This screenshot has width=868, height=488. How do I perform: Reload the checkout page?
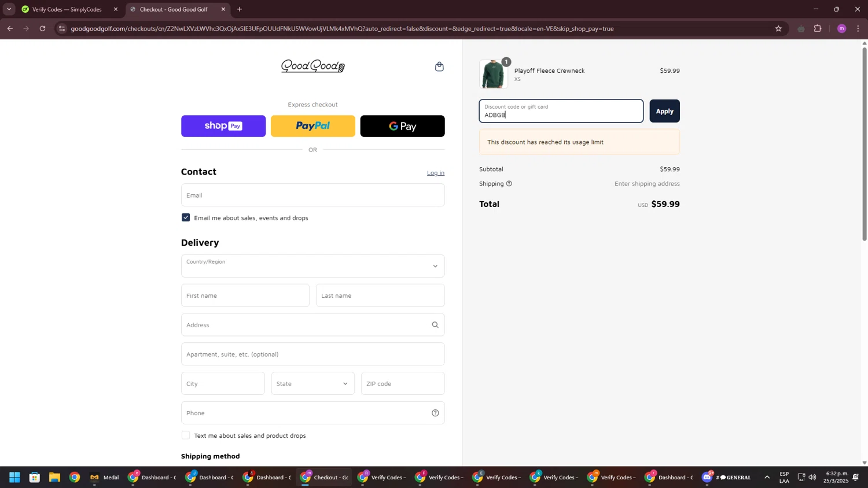click(x=42, y=28)
